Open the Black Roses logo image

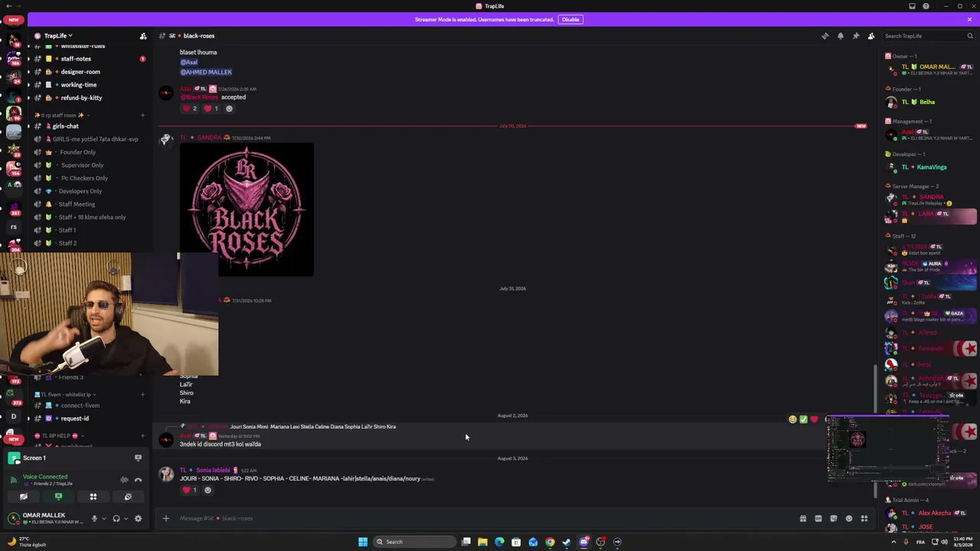click(x=247, y=210)
